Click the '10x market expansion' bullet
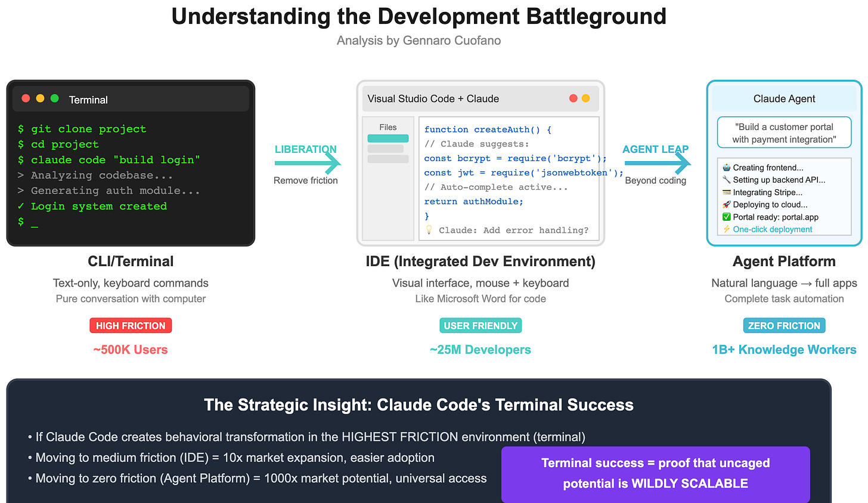The height and width of the screenshot is (503, 868). [231, 458]
